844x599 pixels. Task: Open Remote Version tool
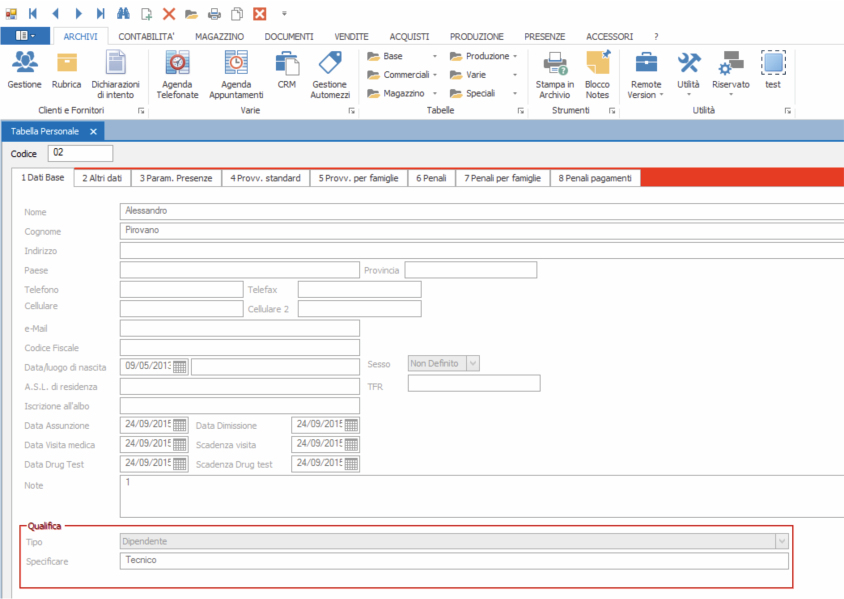pyautogui.click(x=646, y=75)
